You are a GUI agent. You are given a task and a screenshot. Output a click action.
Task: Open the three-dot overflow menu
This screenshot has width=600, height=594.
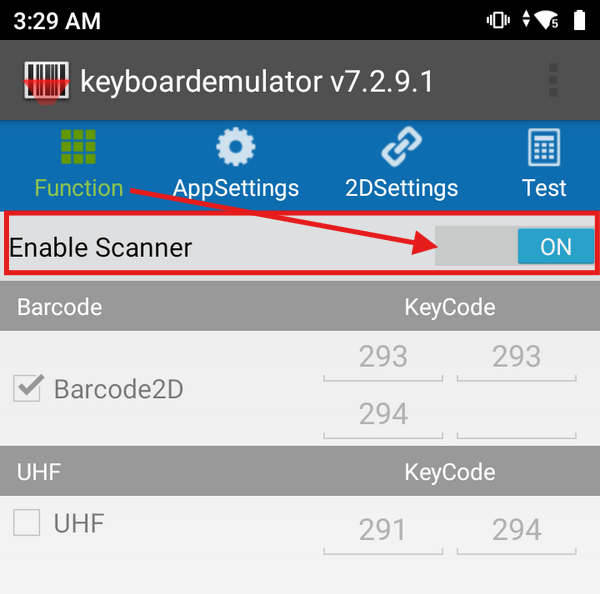click(553, 81)
